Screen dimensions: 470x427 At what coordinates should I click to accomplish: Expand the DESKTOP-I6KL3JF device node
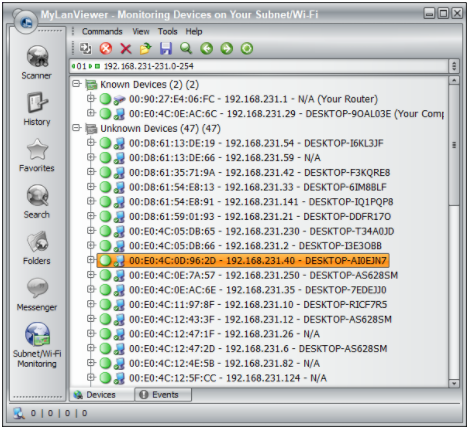(91, 142)
